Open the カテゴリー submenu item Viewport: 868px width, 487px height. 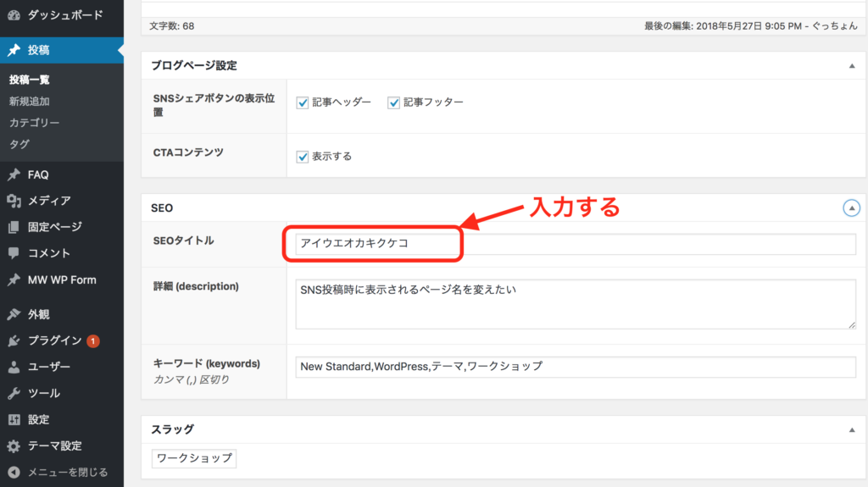tap(34, 123)
